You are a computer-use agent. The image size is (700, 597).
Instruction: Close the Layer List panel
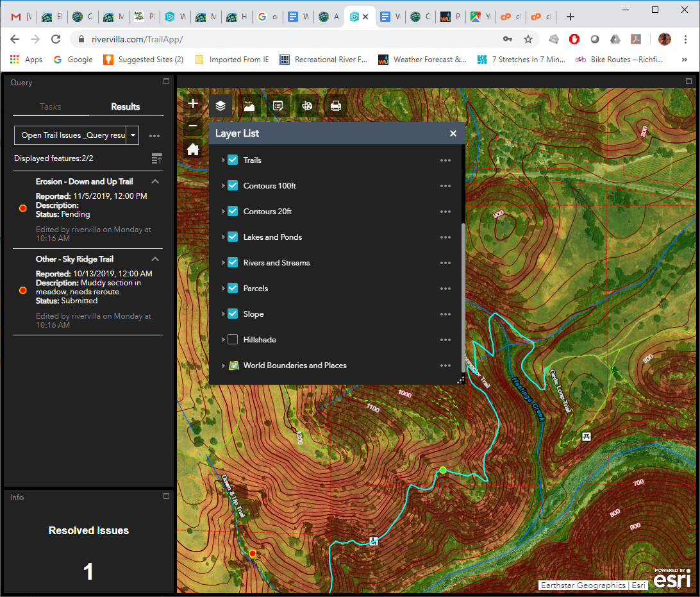[453, 133]
